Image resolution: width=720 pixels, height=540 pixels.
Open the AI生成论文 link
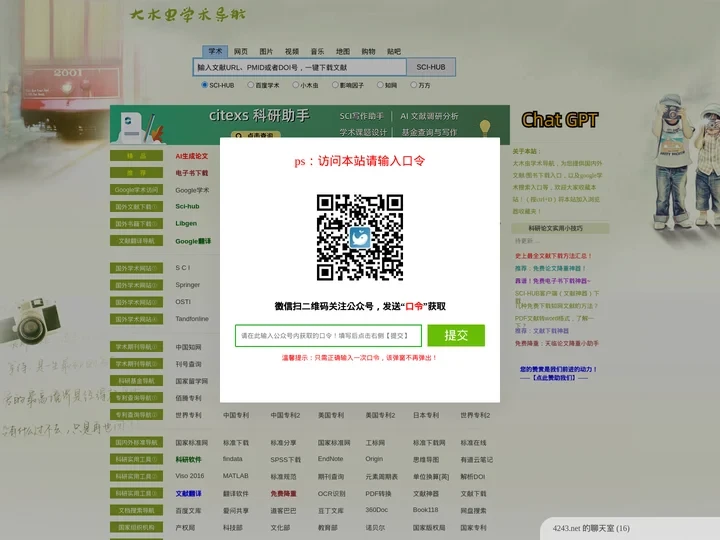[x=191, y=156]
